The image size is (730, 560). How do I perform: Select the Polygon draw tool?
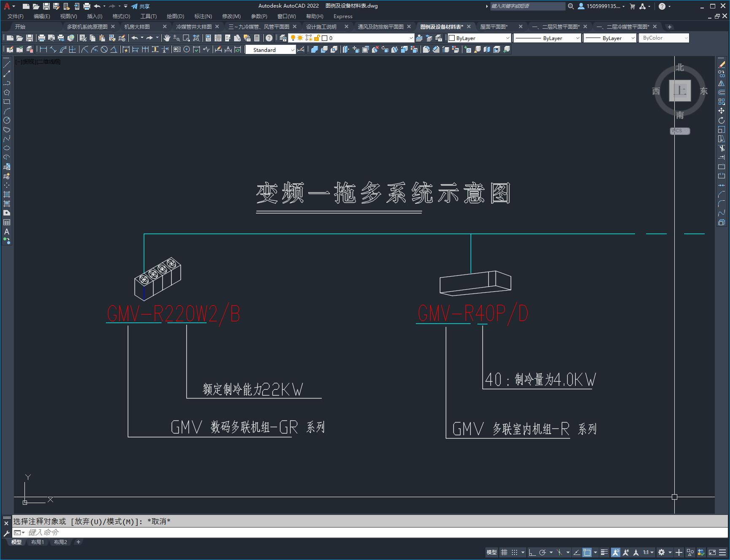(x=7, y=92)
